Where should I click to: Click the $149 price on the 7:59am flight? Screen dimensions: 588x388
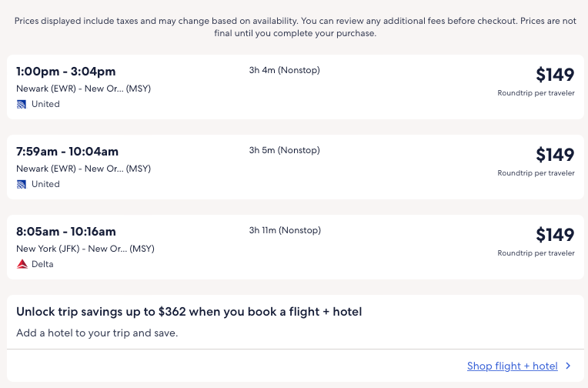point(555,155)
